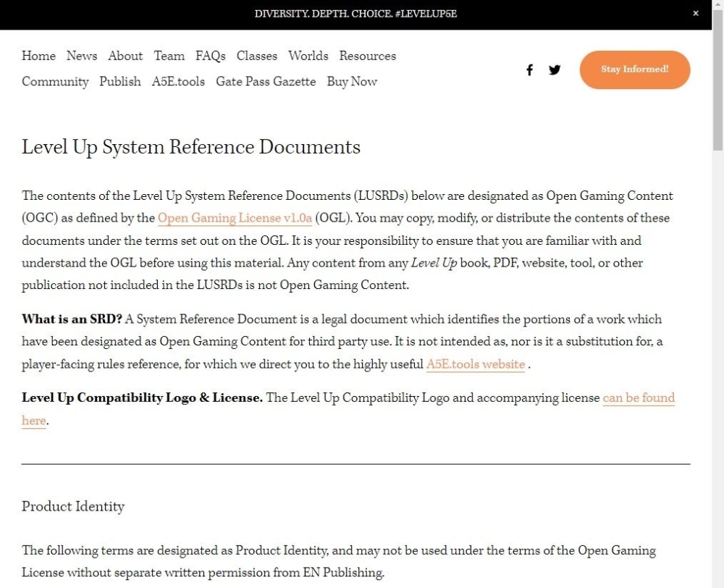Click the Product Identity heading
The width and height of the screenshot is (724, 588).
pos(73,507)
